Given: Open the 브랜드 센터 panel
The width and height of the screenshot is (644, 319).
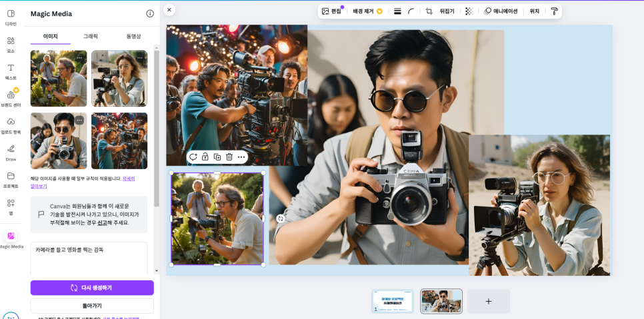Looking at the screenshot, I should point(11,99).
